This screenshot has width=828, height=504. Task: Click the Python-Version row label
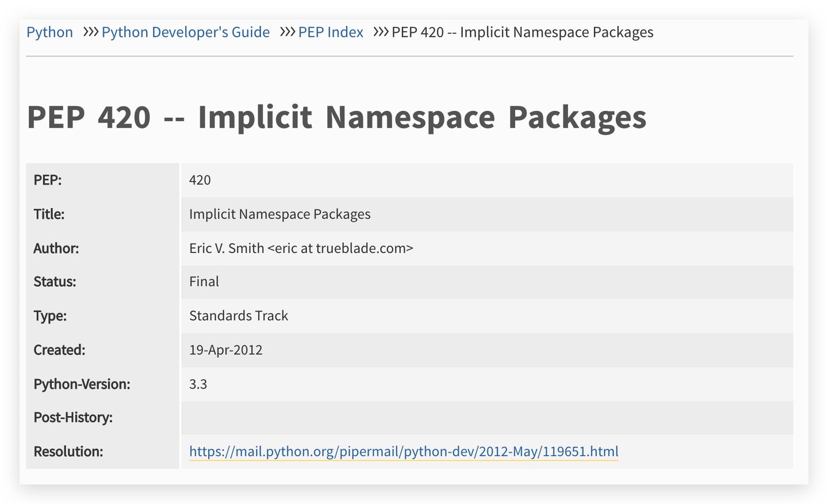pyautogui.click(x=82, y=384)
